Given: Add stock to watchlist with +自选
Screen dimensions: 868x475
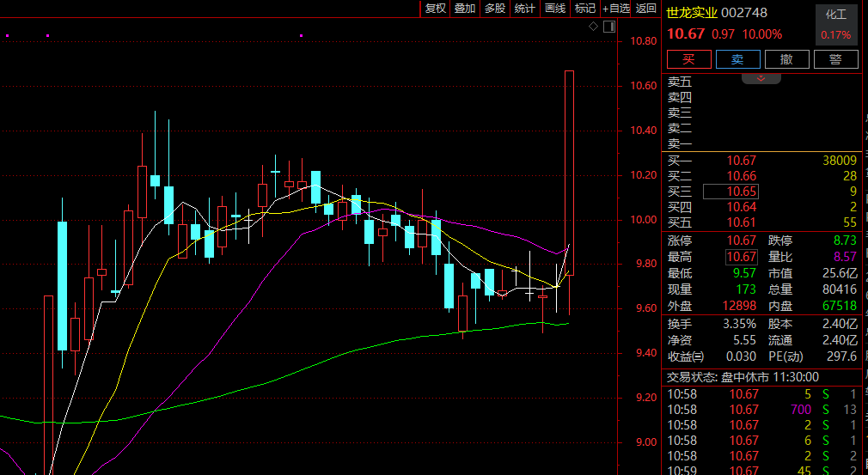Looking at the screenshot, I should [x=616, y=9].
